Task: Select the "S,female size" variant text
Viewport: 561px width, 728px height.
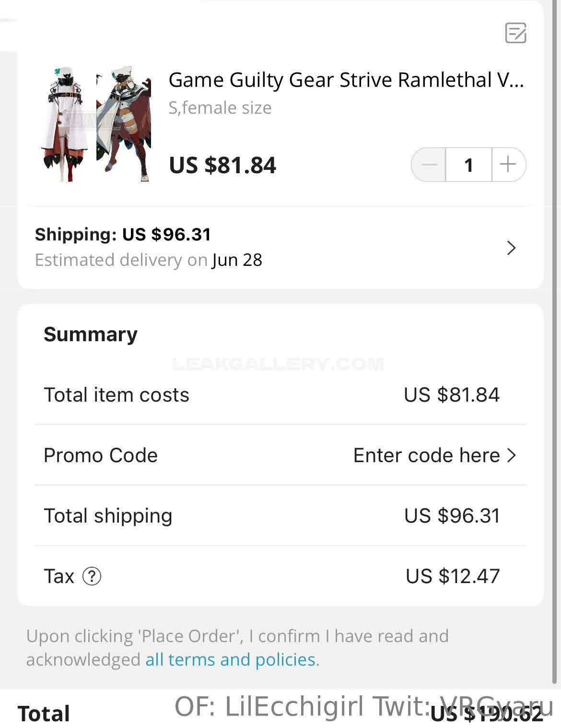Action: (x=220, y=108)
